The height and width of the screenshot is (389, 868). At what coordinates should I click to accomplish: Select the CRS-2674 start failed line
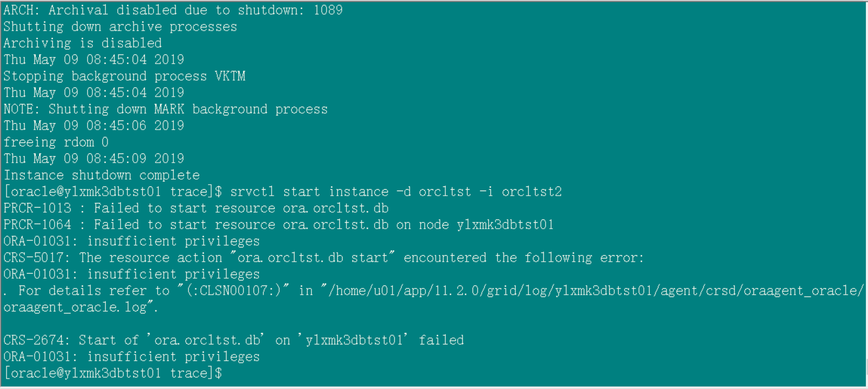coord(233,340)
